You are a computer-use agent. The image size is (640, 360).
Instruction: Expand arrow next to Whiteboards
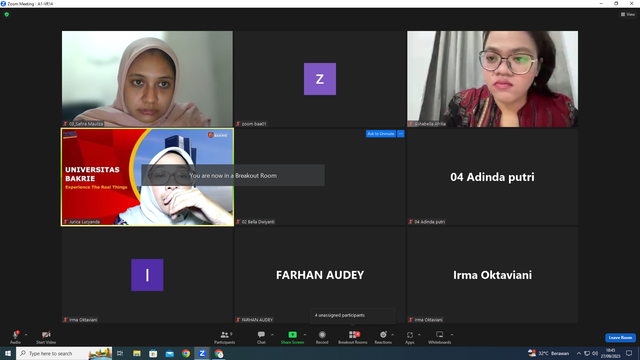(x=452, y=335)
